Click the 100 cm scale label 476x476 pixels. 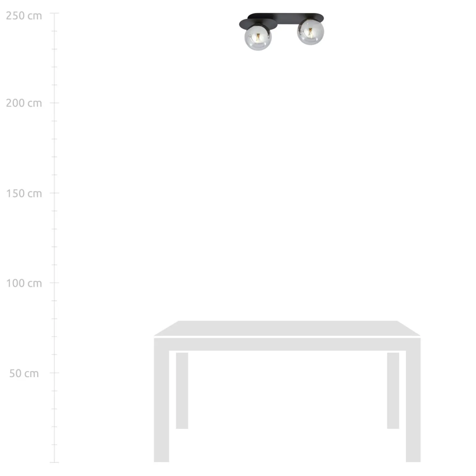coord(24,283)
